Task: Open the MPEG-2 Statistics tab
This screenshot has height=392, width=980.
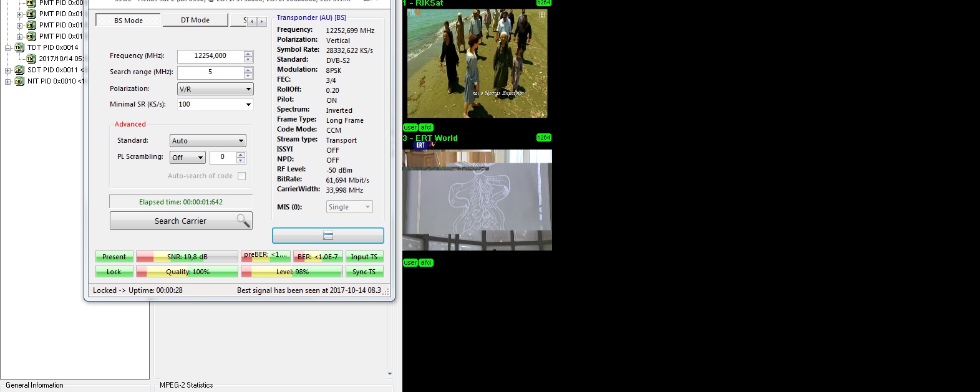Action: tap(187, 385)
